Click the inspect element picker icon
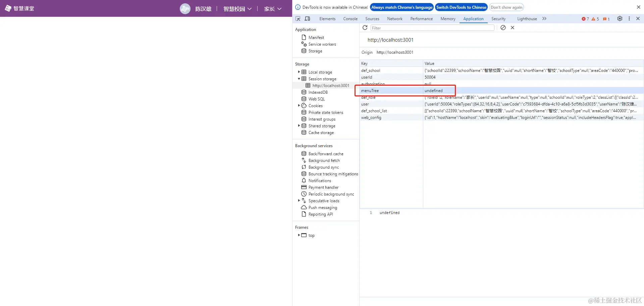This screenshot has width=644, height=306. 298,19
